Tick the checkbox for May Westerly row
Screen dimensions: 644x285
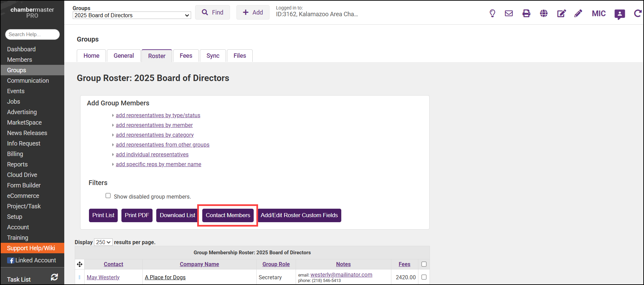tap(424, 277)
